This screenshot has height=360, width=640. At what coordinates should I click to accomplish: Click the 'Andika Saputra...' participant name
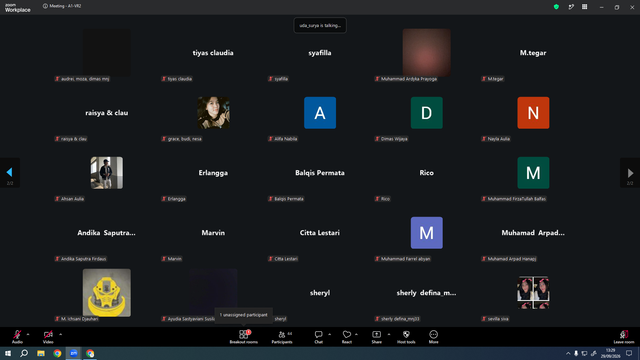pos(107,233)
